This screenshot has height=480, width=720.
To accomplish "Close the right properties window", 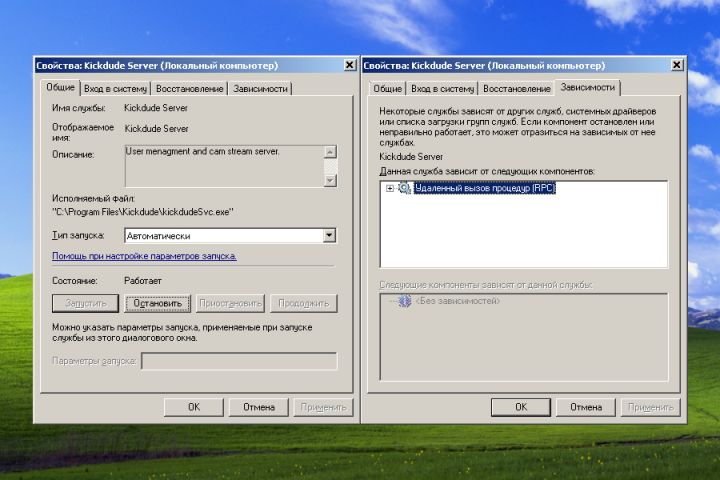I will point(676,65).
